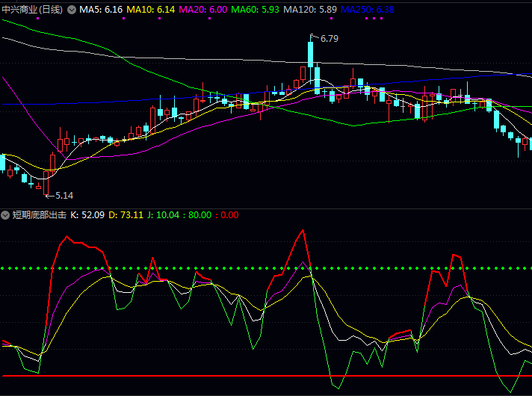
Task: Click the green MA60 label
Action: coord(256,10)
